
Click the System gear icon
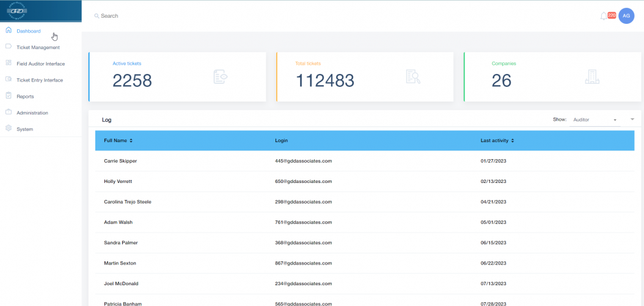(x=9, y=129)
